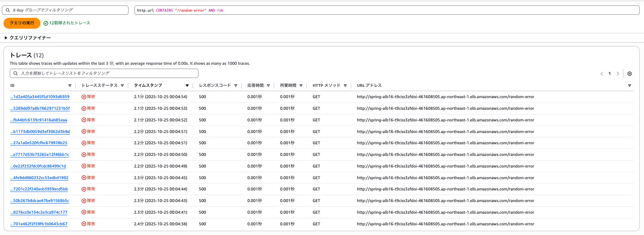Viewport: 644px width, 235px height.
Task: Sort by 所要時間 column arrow
Action: point(301,86)
